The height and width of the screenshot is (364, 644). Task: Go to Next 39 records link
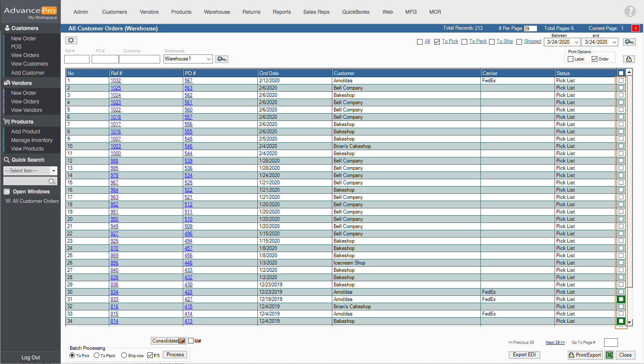(x=555, y=343)
